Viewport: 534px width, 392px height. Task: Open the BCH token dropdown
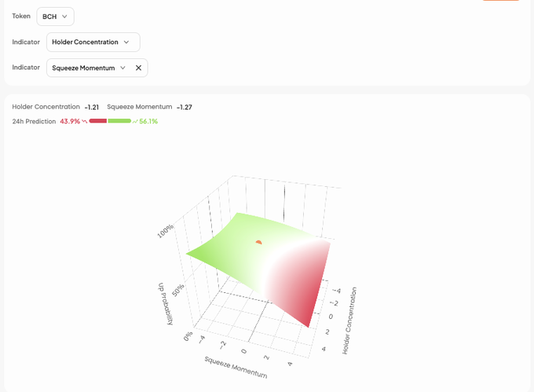55,16
